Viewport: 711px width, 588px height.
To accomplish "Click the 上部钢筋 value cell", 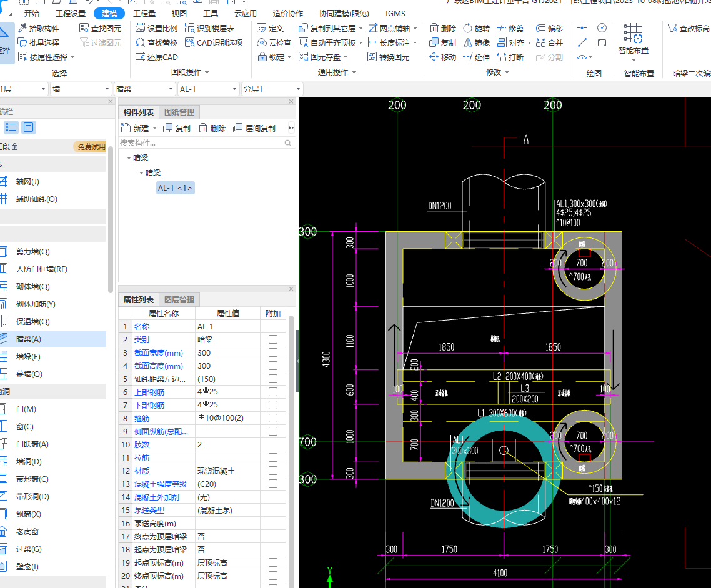I will pos(227,392).
